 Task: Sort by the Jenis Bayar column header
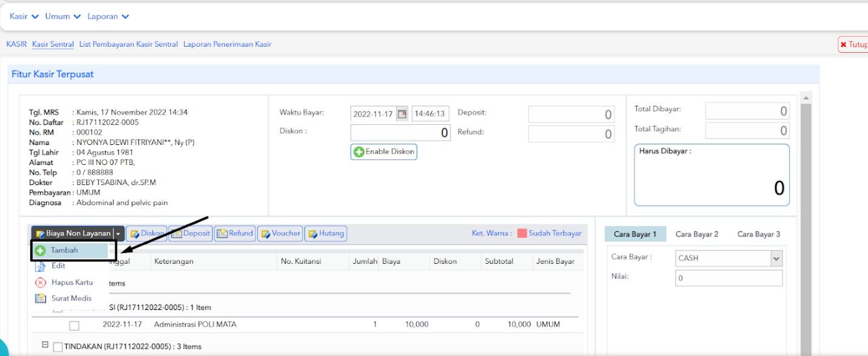click(x=556, y=261)
